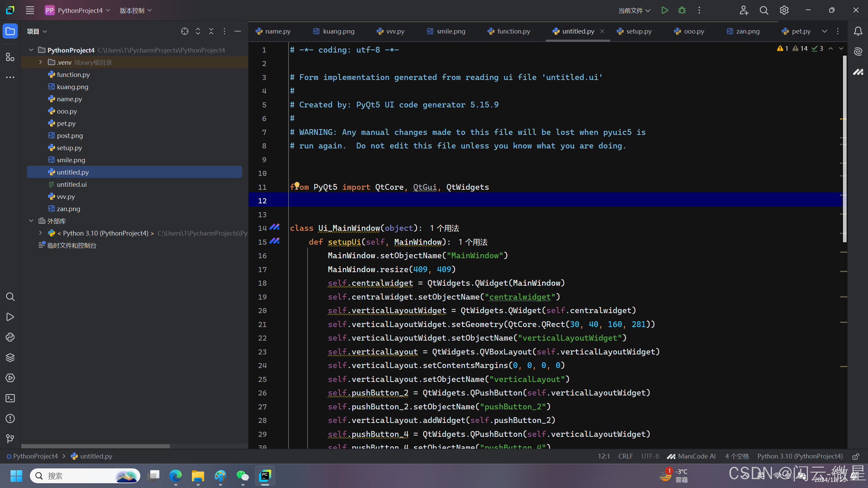Screen dimensions: 868x488
Task: Collapse the PythonProject4 root folder
Action: click(x=31, y=50)
